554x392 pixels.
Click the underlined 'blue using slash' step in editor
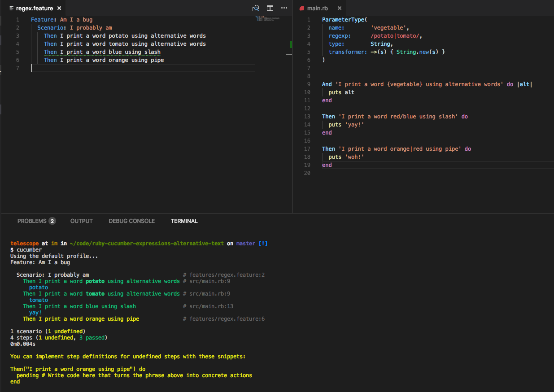(102, 52)
